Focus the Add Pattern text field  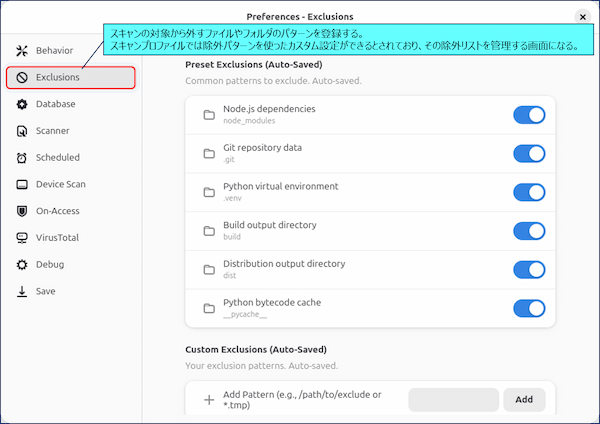[x=453, y=400]
